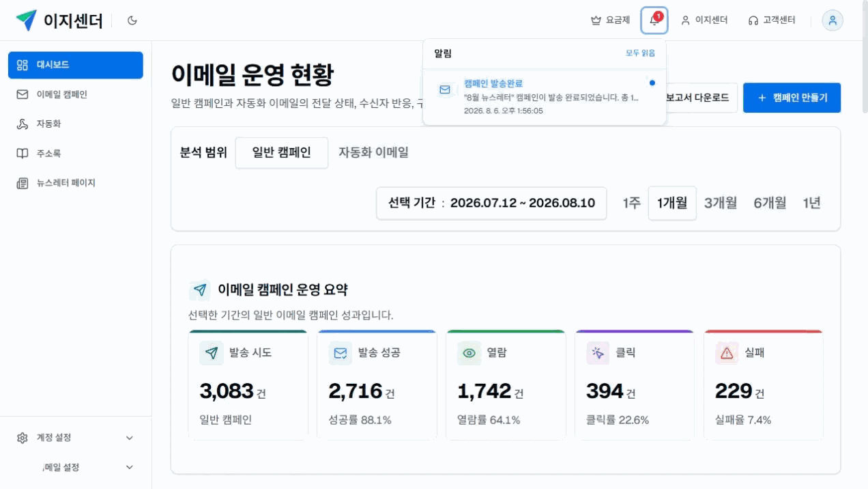868x489 pixels.
Task: Click the 계정 설정 gear icon
Action: [22, 438]
